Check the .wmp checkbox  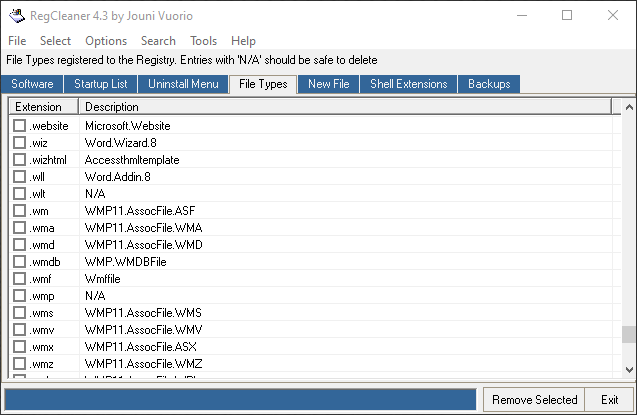pos(20,296)
